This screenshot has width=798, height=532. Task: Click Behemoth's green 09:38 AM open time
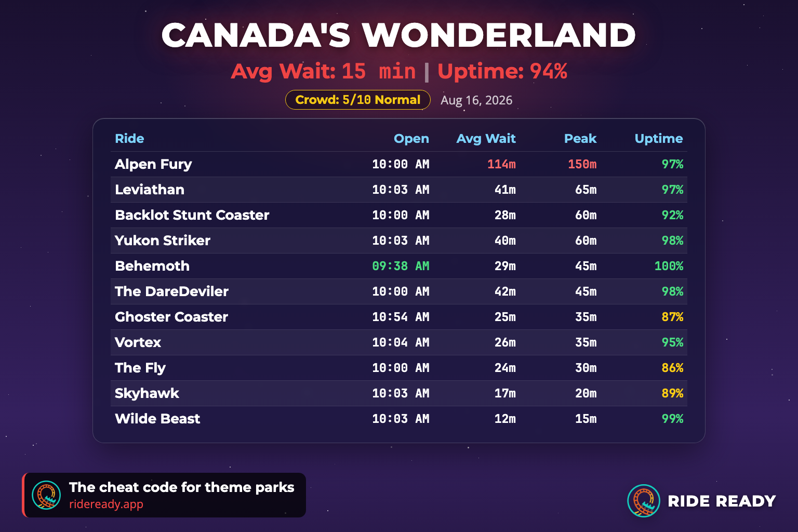pyautogui.click(x=401, y=266)
